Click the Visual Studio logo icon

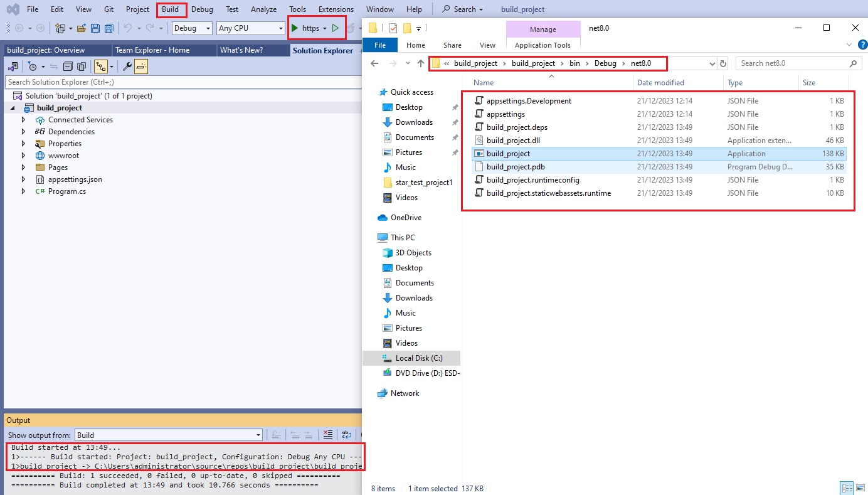[x=13, y=9]
